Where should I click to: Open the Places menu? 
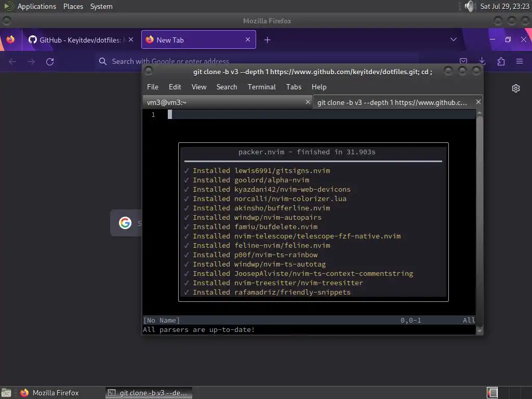click(73, 6)
